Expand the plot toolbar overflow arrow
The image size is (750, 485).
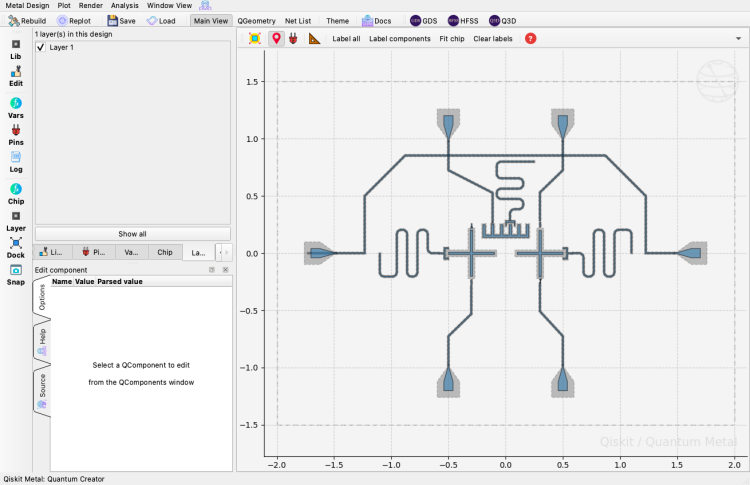click(739, 39)
